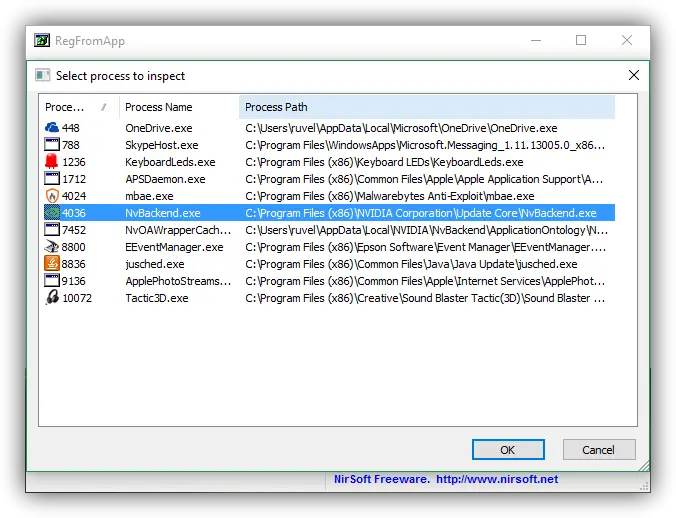The height and width of the screenshot is (518, 676).
Task: Click the Keyboard LEDs folder process path
Action: (384, 162)
